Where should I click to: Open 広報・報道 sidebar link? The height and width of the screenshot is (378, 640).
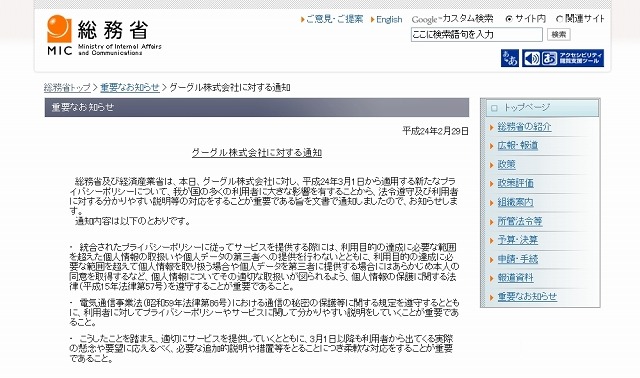[x=518, y=145]
